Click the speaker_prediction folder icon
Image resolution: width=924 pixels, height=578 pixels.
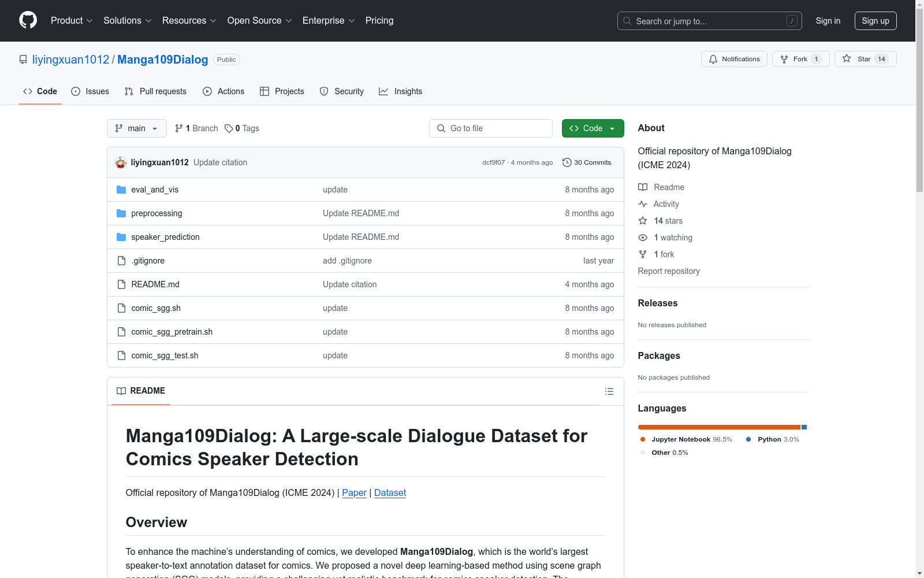point(121,237)
